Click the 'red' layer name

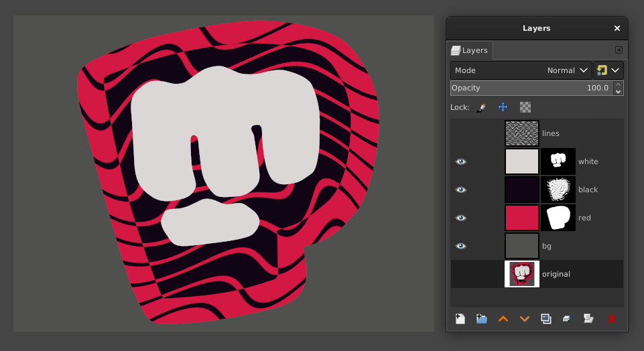pos(584,218)
